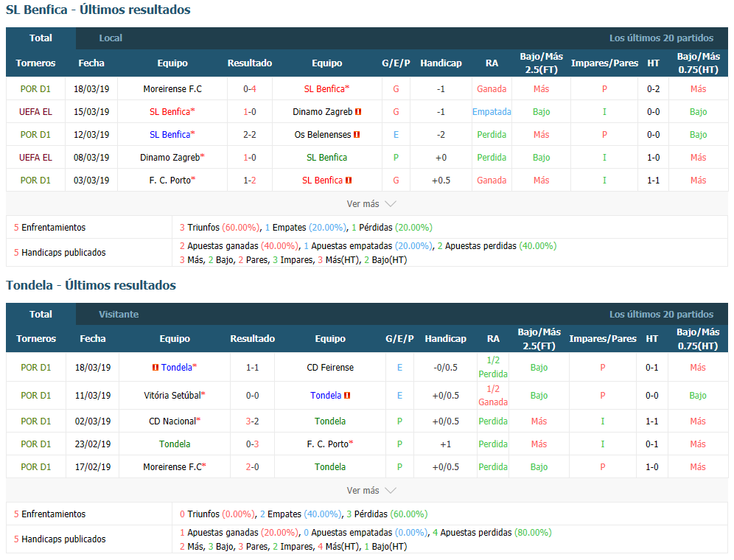Screen dimensions: 734x560
Task: Open the Os Belenenses team link
Action: click(323, 135)
